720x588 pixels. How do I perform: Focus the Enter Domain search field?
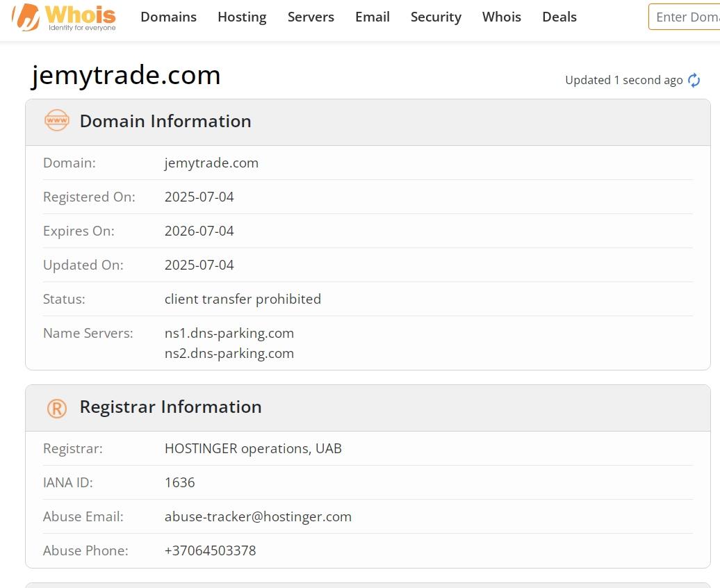click(x=684, y=17)
